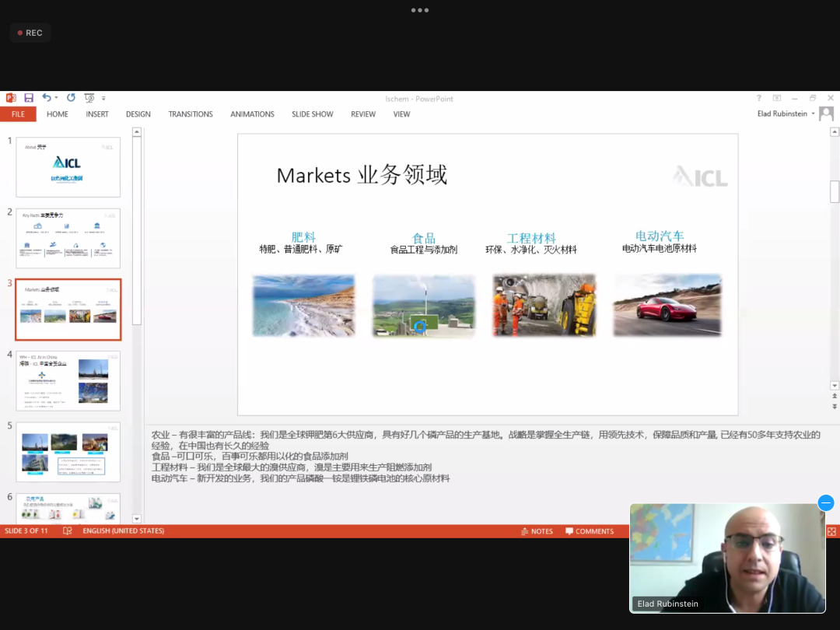The height and width of the screenshot is (630, 840).
Task: Click the 肥料 heading on the slide
Action: click(x=303, y=236)
